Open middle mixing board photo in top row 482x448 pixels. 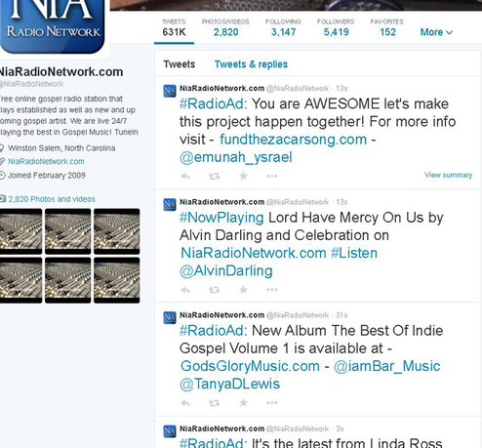68,231
